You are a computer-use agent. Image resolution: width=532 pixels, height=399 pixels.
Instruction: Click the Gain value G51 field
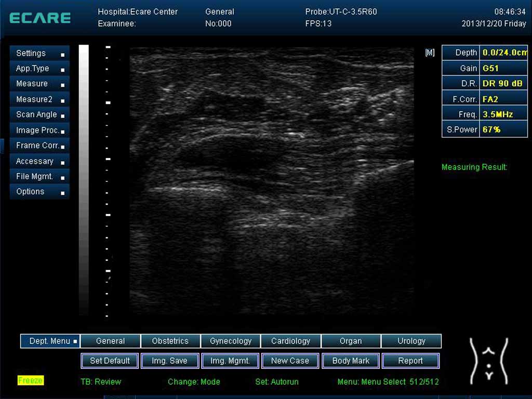pos(503,68)
